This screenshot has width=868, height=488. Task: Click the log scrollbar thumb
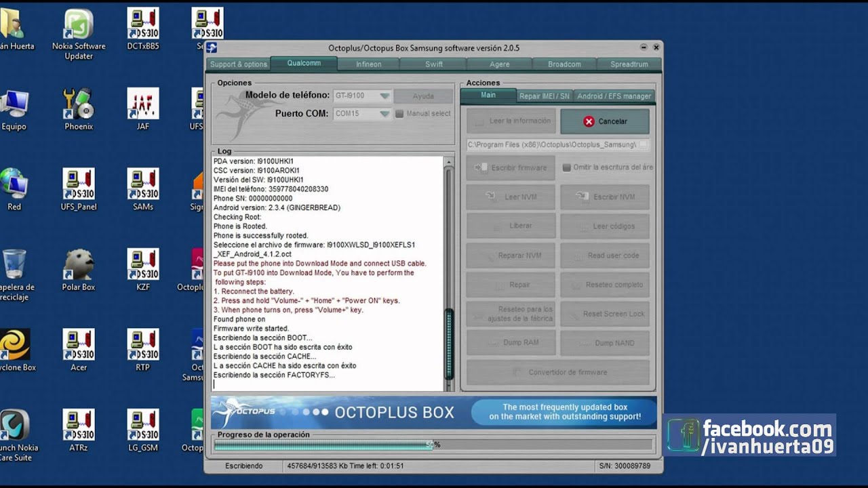click(448, 344)
